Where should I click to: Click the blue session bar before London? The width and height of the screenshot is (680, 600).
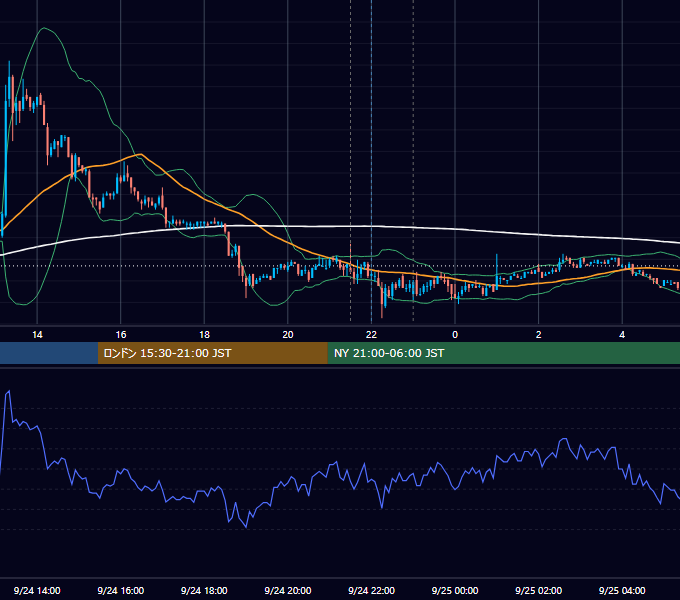click(49, 353)
